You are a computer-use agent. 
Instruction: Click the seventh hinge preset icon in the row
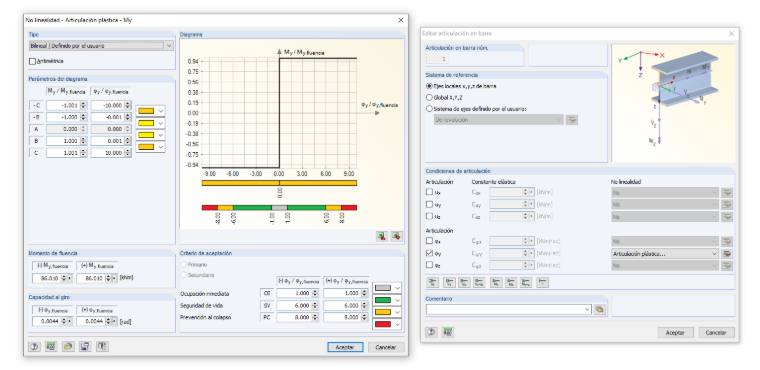(526, 282)
